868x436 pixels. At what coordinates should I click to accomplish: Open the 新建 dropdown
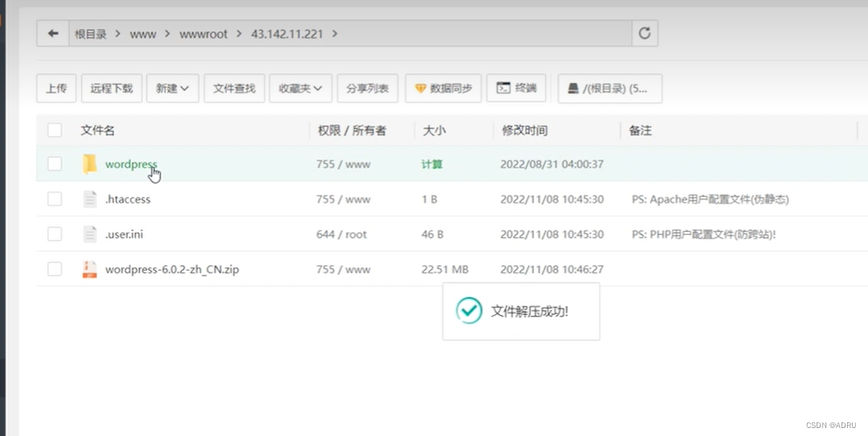point(172,88)
